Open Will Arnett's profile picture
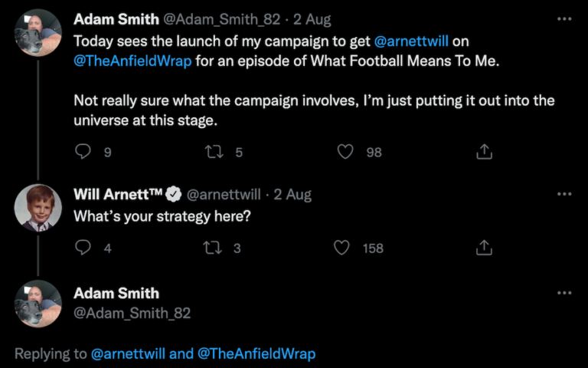This screenshot has height=368, width=588. click(38, 208)
